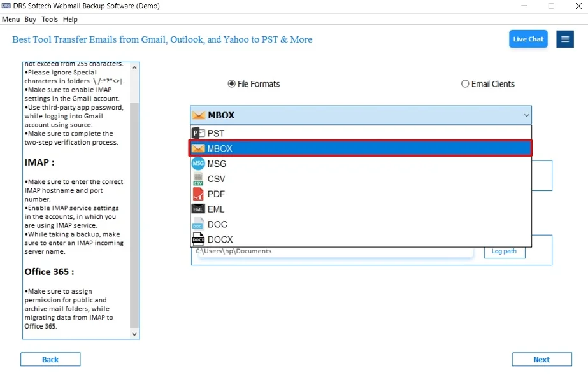This screenshot has width=588, height=382.
Task: Open the Tools menu
Action: tap(50, 19)
